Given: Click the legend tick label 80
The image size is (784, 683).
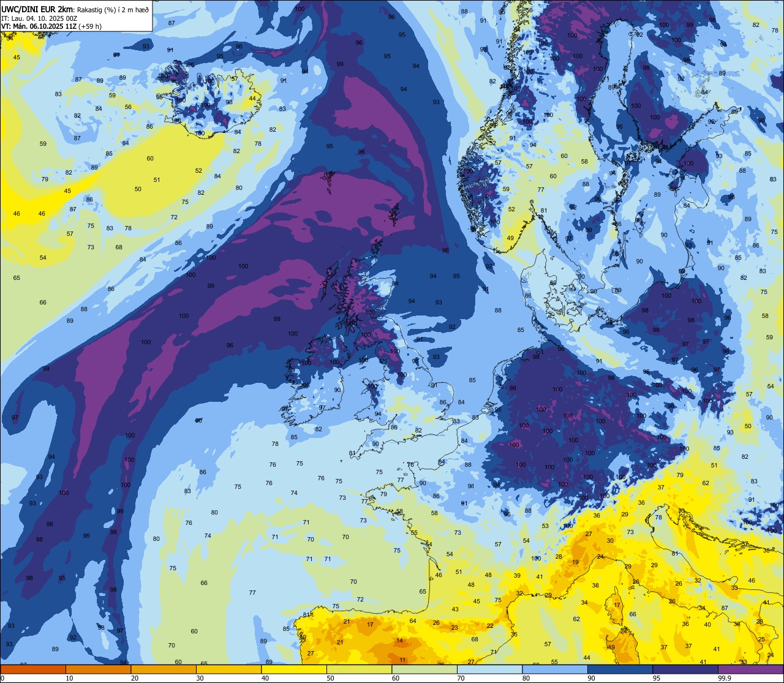Looking at the screenshot, I should (x=526, y=678).
